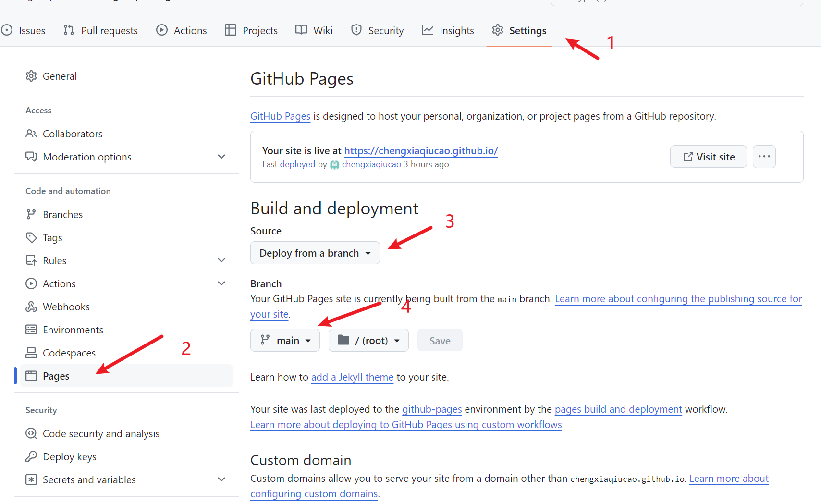Click the Moderation options comment icon
Image resolution: width=821 pixels, height=504 pixels.
click(31, 157)
